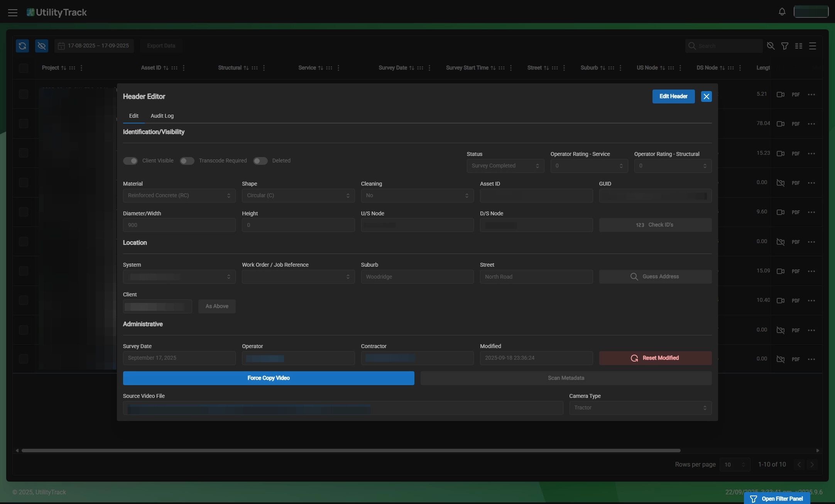Click the column layout icon in toolbar
Viewport: 835px width, 504px height.
(799, 46)
